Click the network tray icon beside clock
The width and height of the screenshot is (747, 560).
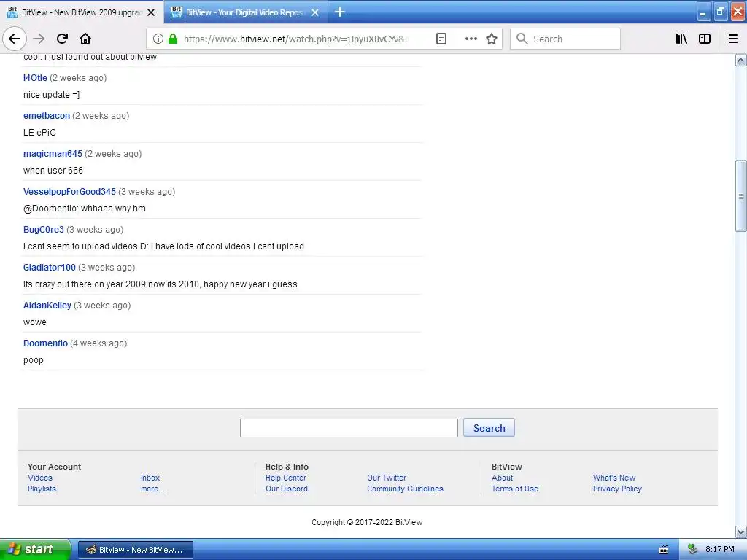[x=693, y=550]
